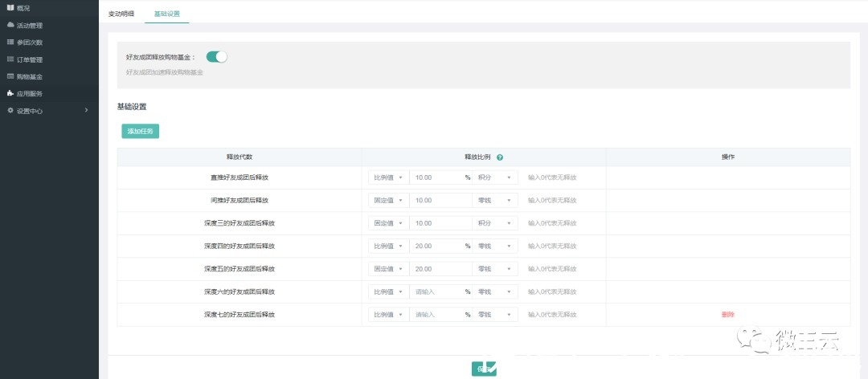Image resolution: width=868 pixels, height=379 pixels.
Task: Select the 基础设置 tab
Action: pos(166,14)
